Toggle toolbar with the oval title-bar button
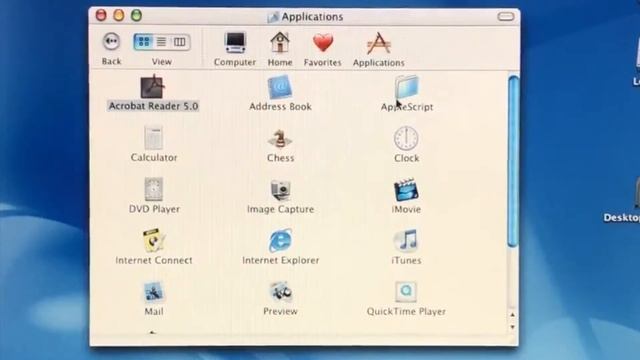The image size is (640, 360). (506, 17)
